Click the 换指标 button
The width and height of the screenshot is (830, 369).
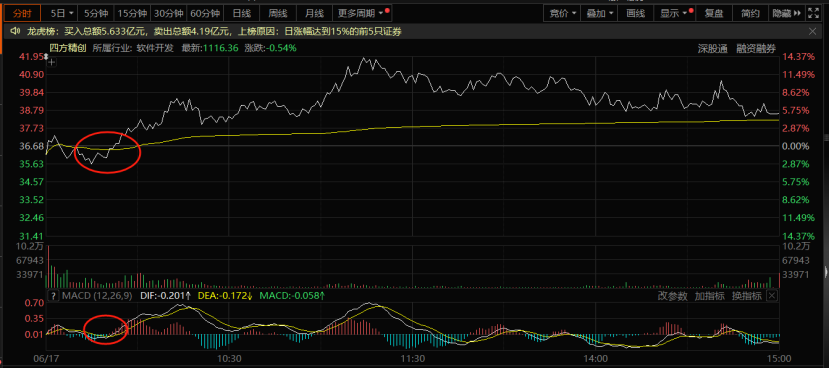coord(747,296)
